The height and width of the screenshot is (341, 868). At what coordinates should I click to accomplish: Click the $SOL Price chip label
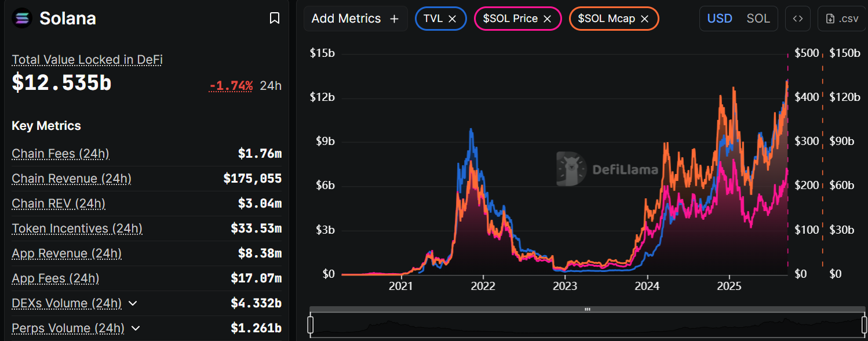click(x=510, y=19)
